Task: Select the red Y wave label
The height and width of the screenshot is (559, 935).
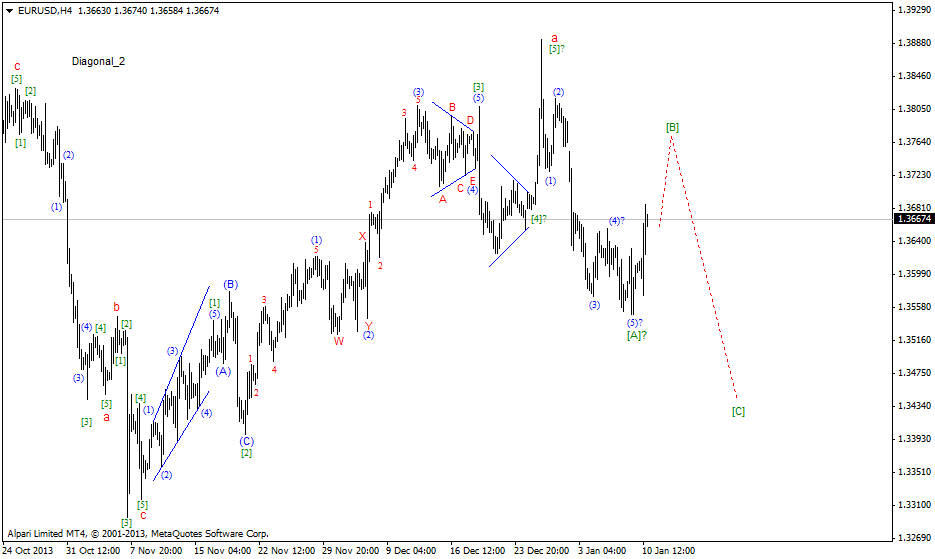Action: pos(369,326)
